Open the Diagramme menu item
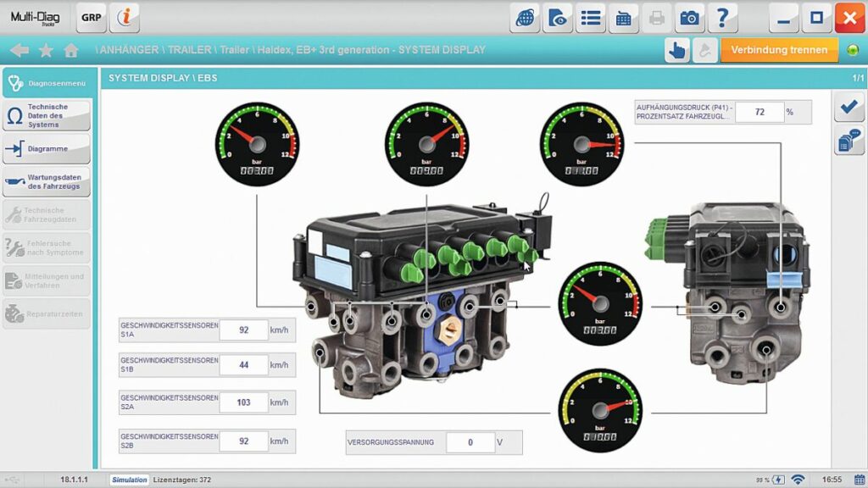The height and width of the screenshot is (488, 868). pos(47,149)
